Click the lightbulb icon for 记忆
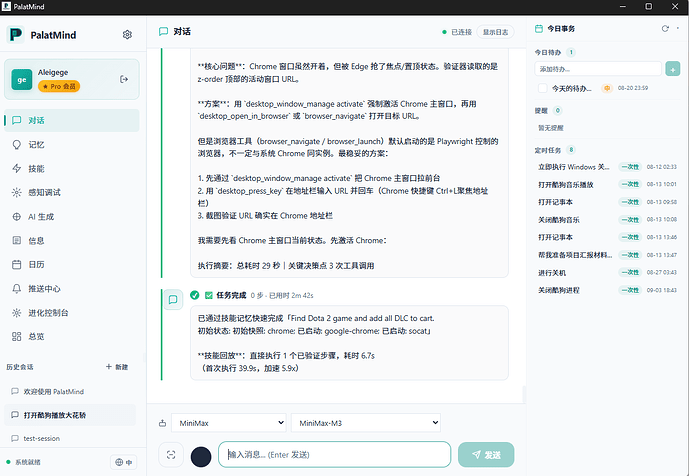Image resolution: width=689 pixels, height=476 pixels. click(17, 145)
